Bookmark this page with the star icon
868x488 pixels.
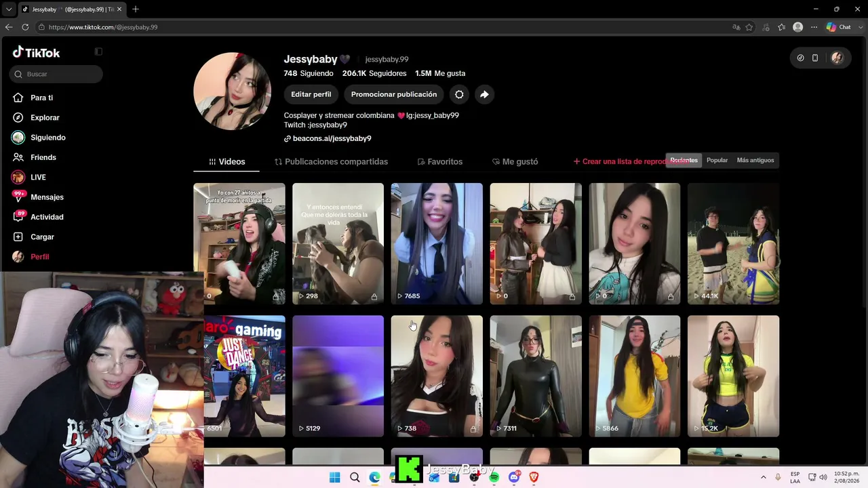749,27
